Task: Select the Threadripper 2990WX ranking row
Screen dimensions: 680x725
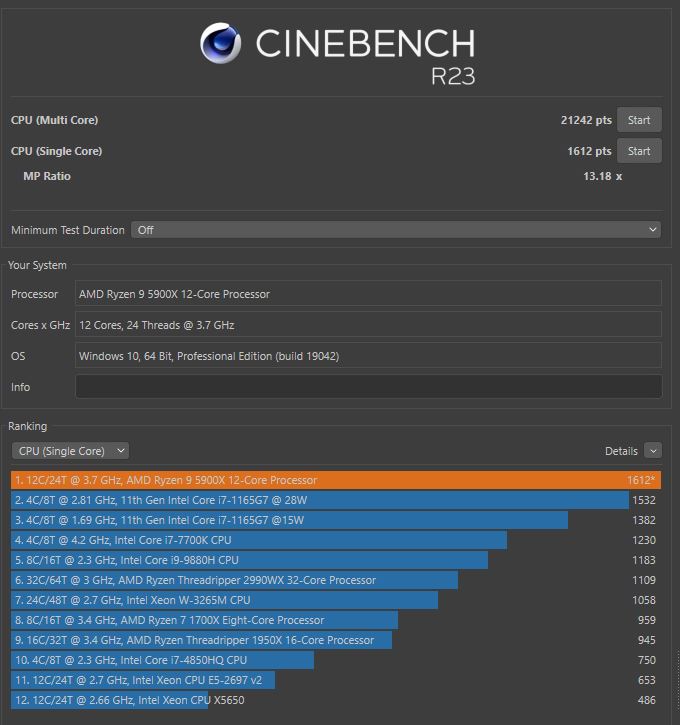Action: coord(336,580)
